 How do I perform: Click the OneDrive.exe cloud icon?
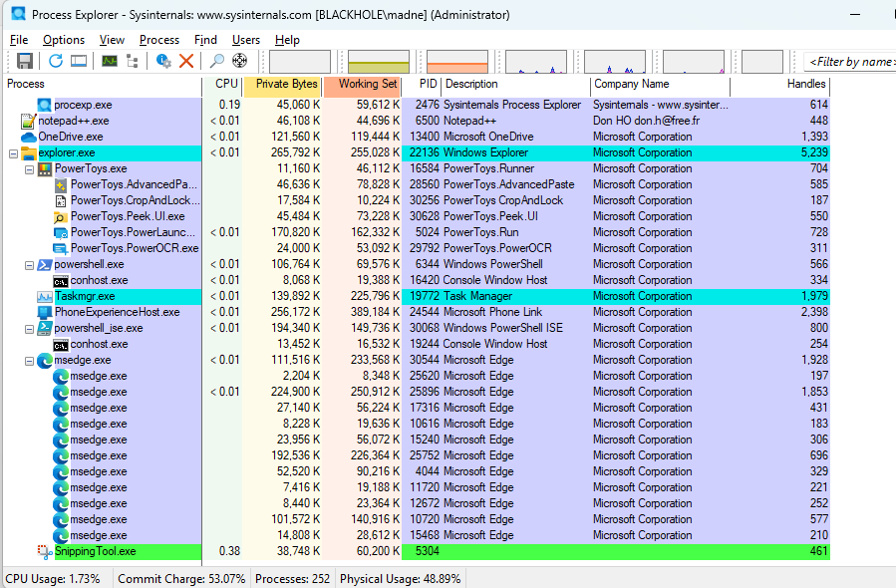pos(29,138)
